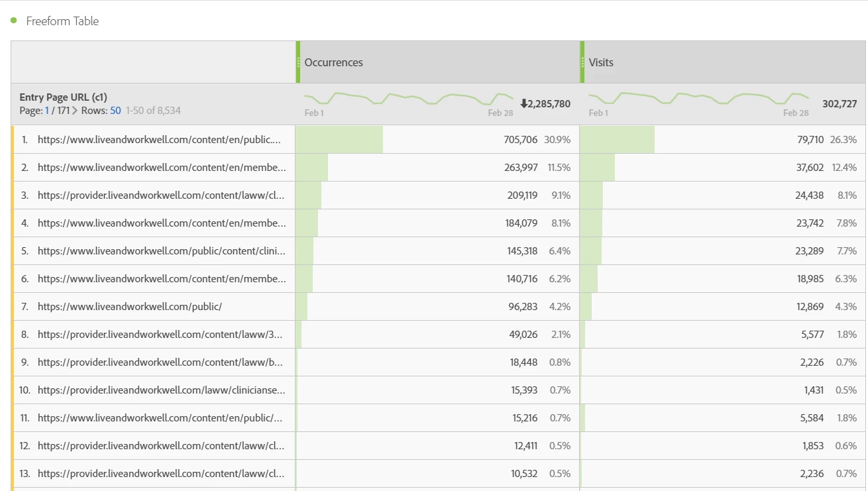Screen dimensions: 868x491
Task: Click Occurrences value 140,716
Action: click(522, 279)
